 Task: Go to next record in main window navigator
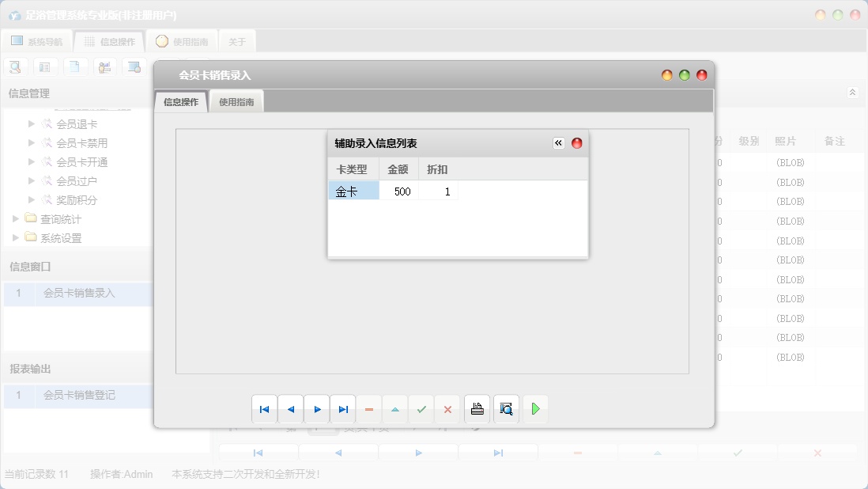coord(418,453)
